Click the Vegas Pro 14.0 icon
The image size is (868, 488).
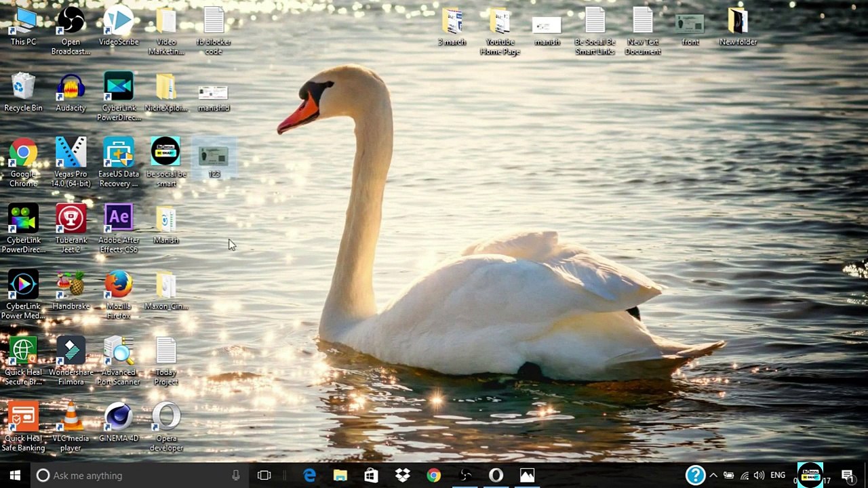[x=71, y=154]
